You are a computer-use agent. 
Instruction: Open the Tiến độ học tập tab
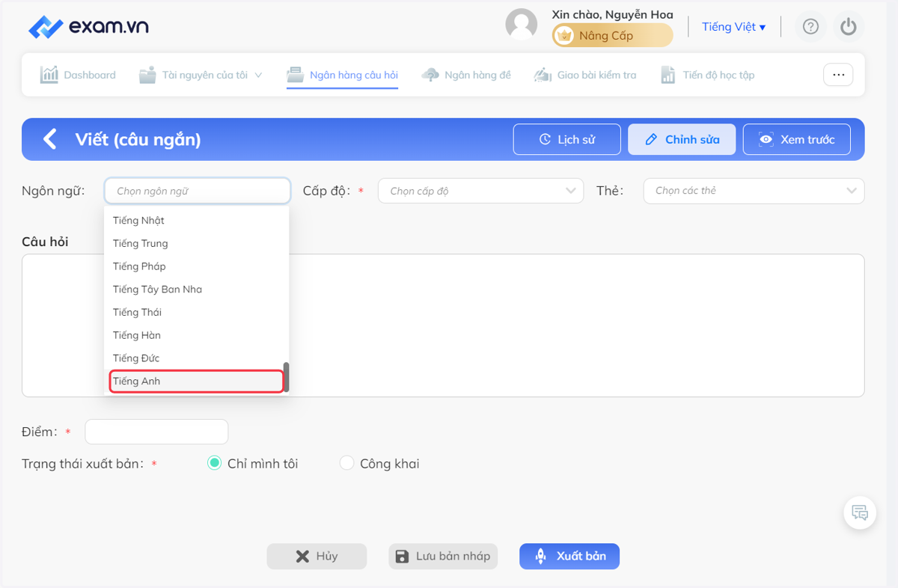pos(707,75)
